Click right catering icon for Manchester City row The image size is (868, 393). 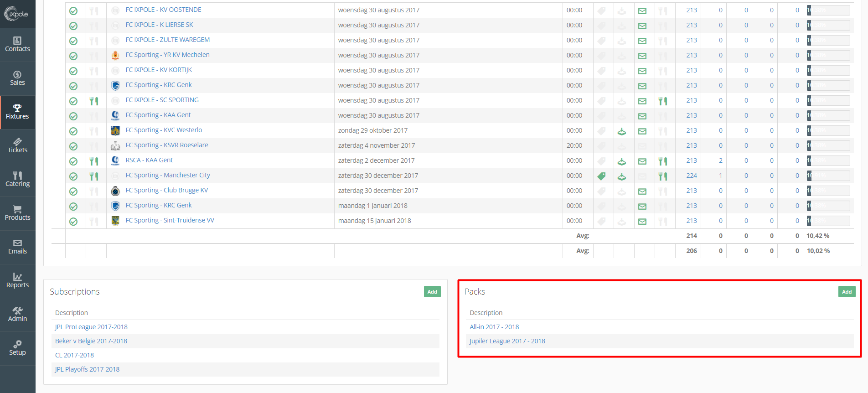point(663,176)
